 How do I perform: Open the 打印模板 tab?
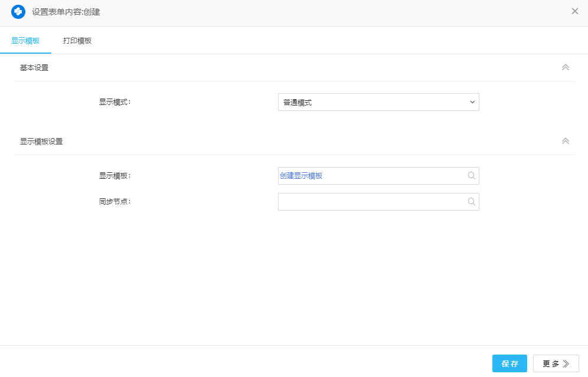(x=77, y=41)
